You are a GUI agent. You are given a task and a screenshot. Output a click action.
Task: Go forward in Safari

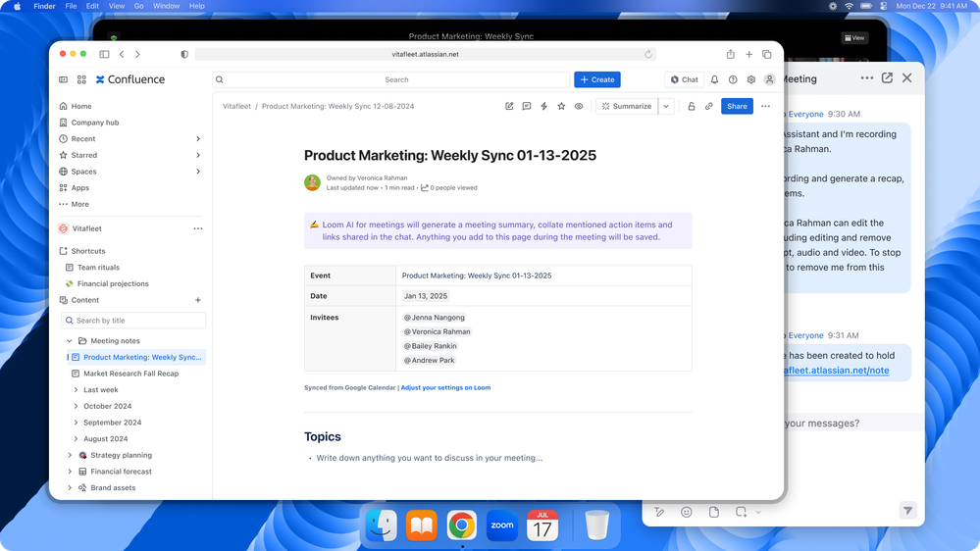tap(137, 54)
